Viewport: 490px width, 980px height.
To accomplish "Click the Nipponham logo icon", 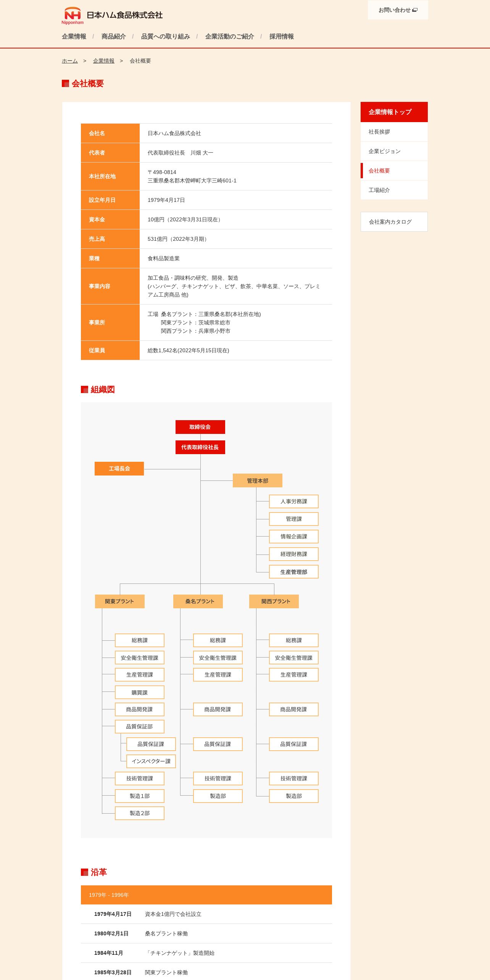I will point(73,16).
